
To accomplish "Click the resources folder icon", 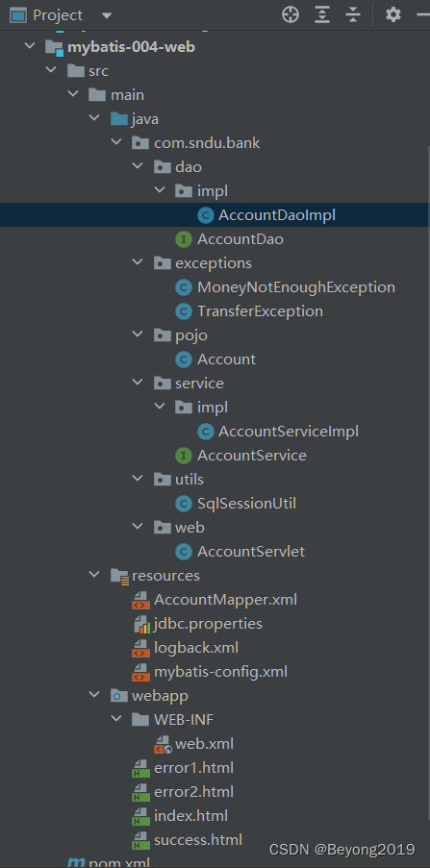I will click(119, 577).
